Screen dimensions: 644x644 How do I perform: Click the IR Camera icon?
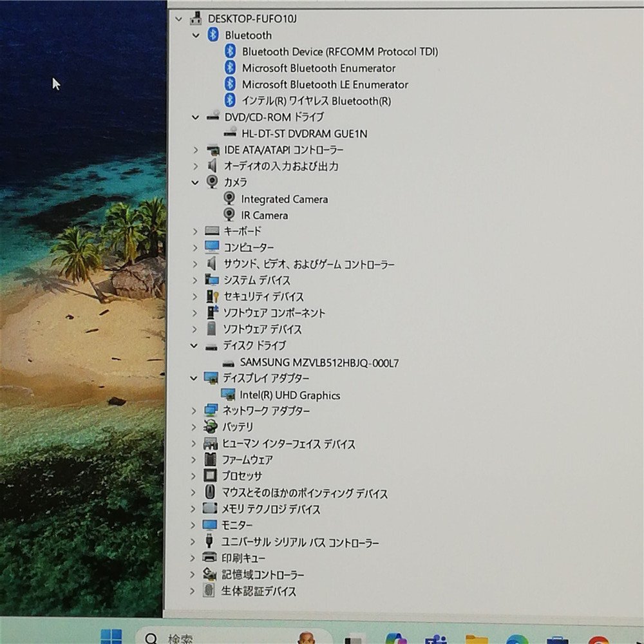pyautogui.click(x=229, y=214)
